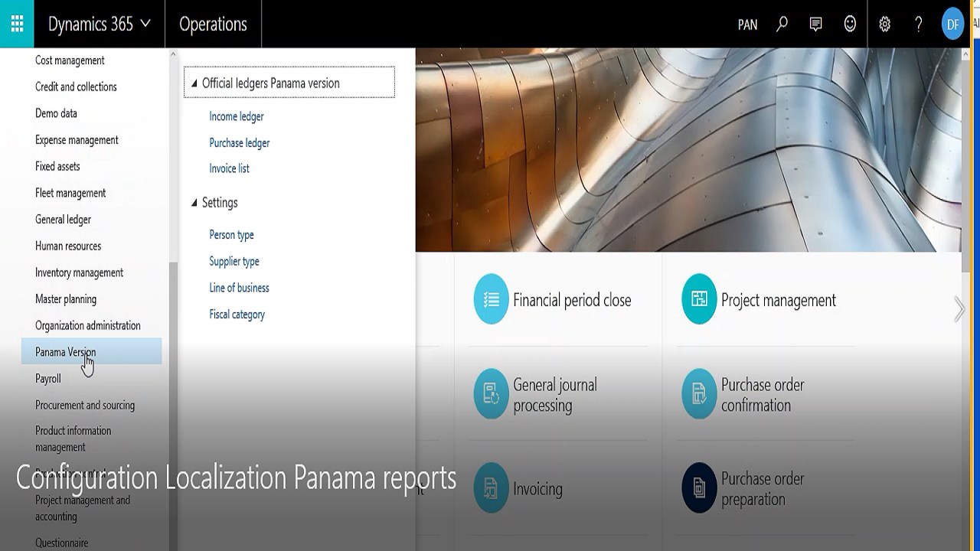Show next workspaces with right chevron
980x551 pixels.
click(x=959, y=309)
